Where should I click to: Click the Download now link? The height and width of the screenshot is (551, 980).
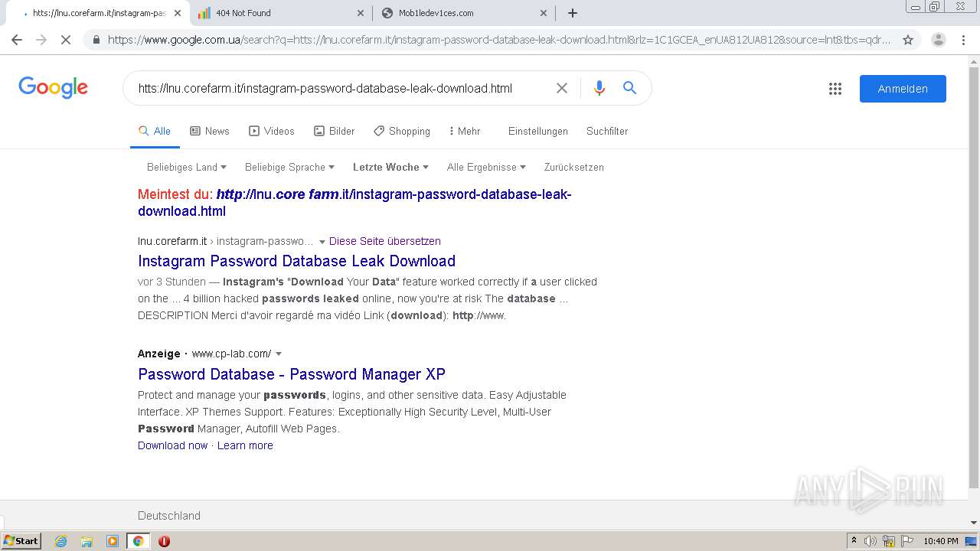click(172, 445)
